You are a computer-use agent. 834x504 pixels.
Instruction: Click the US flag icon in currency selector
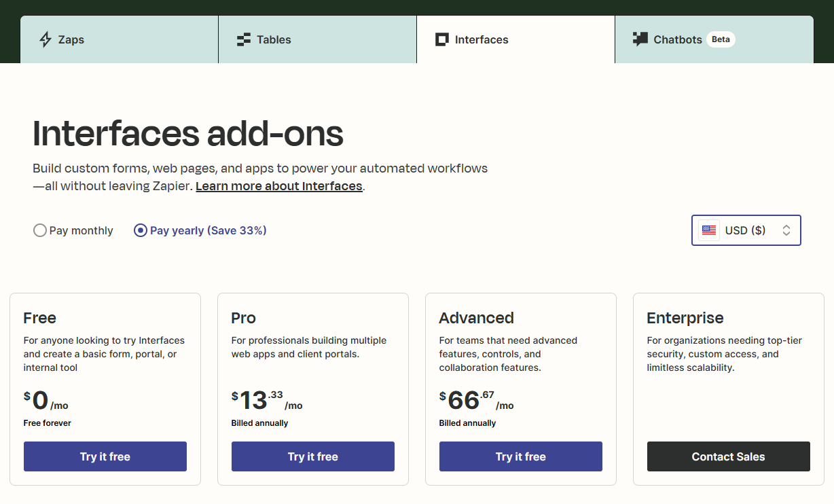tap(708, 230)
